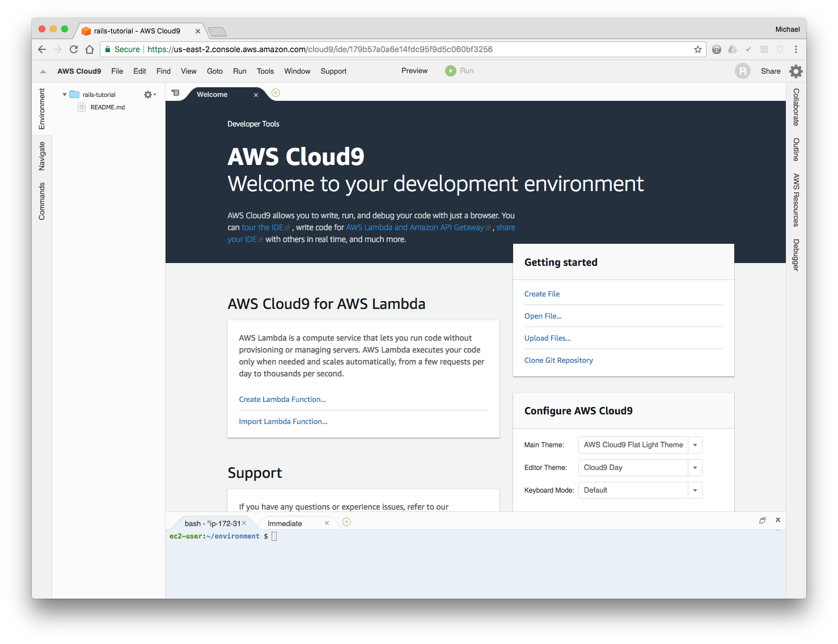Viewport: 838px width, 644px height.
Task: Click the extension icon beside bookmark star
Action: click(x=717, y=49)
